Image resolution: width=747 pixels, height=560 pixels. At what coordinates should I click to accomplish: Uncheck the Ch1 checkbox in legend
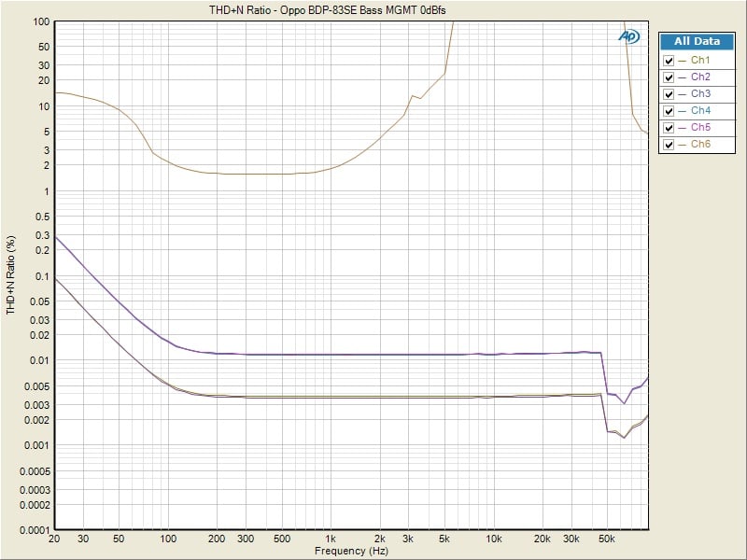coord(669,61)
